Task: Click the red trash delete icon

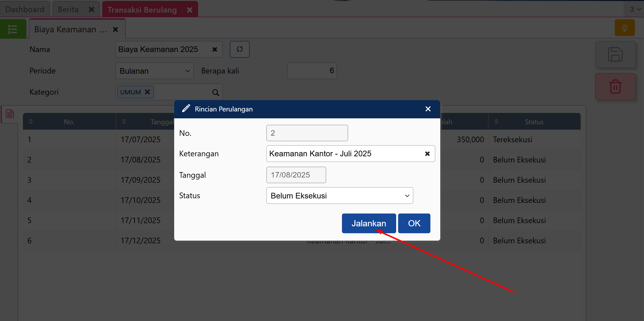Action: (x=615, y=87)
